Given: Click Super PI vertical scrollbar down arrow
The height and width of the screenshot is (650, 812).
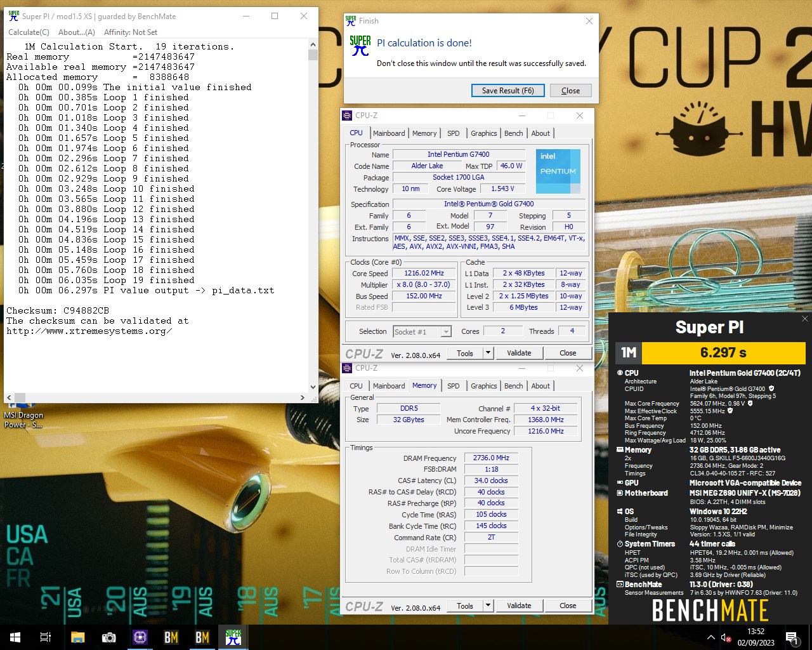Looking at the screenshot, I should [313, 387].
